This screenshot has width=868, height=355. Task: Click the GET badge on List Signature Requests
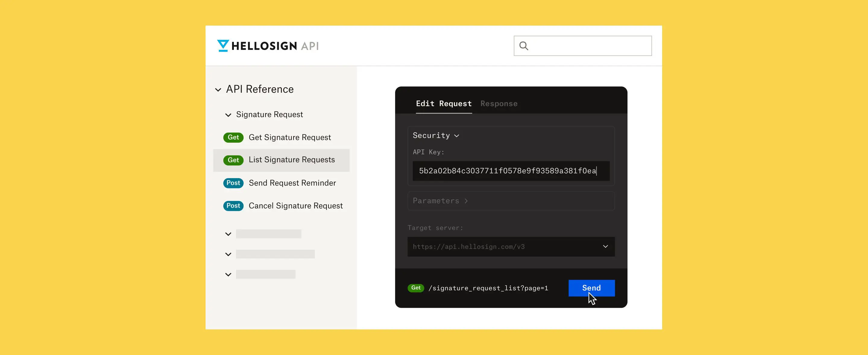pos(233,160)
